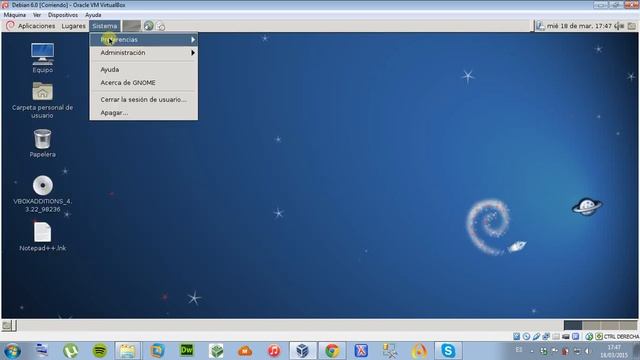Open the Lugares GNOME menu

73,26
